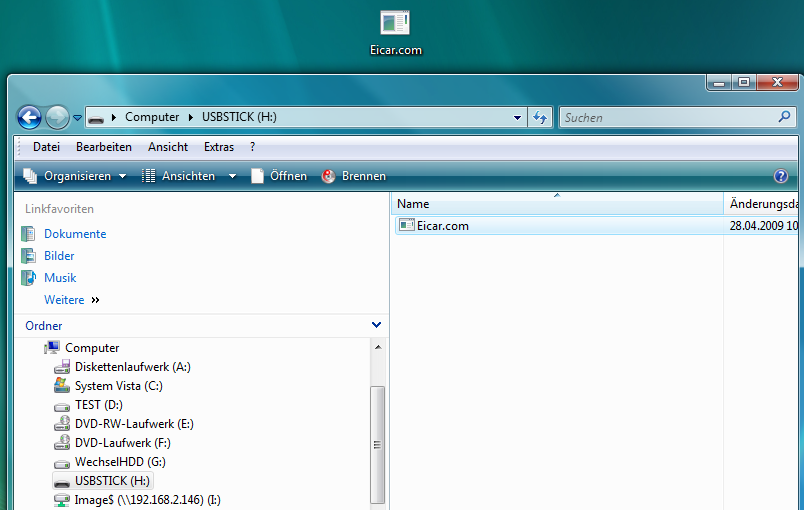This screenshot has width=804, height=510.
Task: Select WechselHDD (G:) in the tree
Action: (x=120, y=462)
